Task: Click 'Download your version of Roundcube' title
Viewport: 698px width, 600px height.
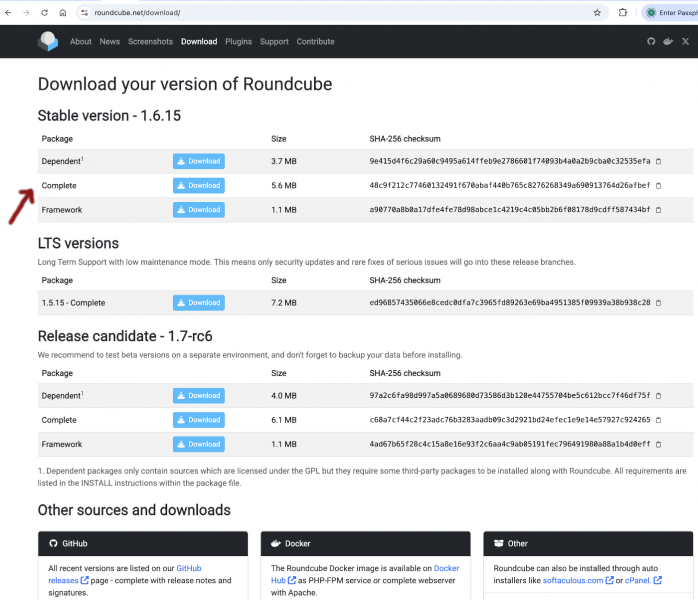Action: pyautogui.click(x=185, y=84)
